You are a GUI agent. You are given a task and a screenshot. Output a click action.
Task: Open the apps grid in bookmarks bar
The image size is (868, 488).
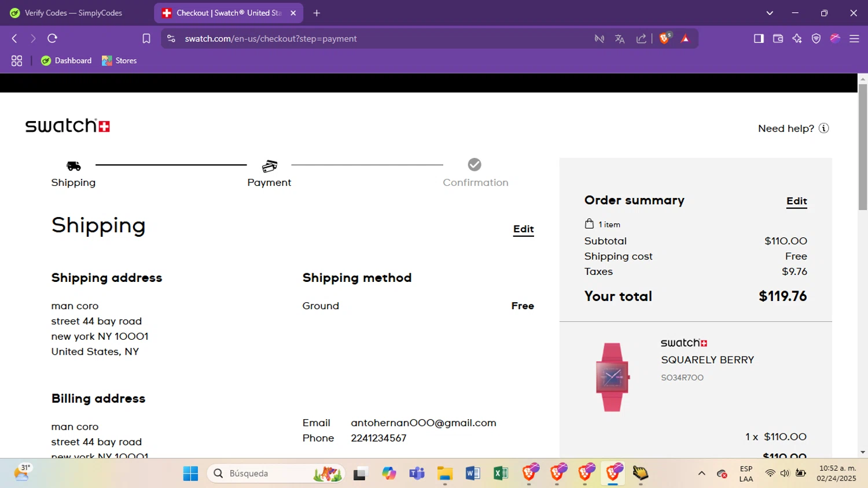pyautogui.click(x=17, y=61)
